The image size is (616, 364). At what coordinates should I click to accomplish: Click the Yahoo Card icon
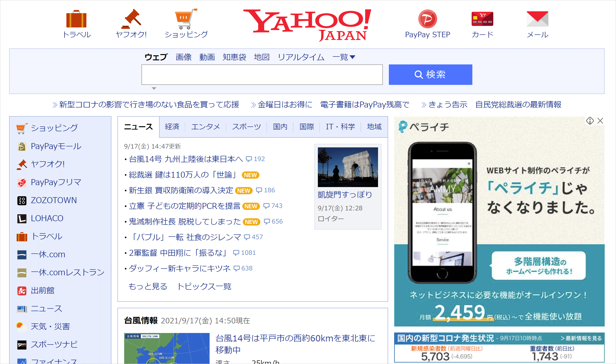tap(482, 19)
